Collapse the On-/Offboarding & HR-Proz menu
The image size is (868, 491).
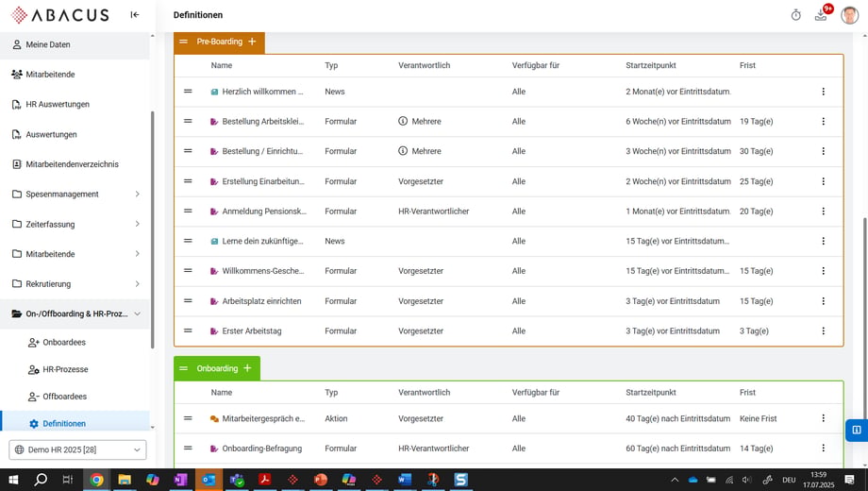[138, 313]
